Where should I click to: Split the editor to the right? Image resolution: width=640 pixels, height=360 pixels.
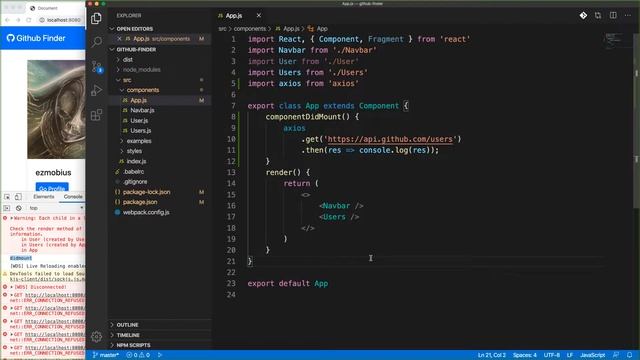613,16
